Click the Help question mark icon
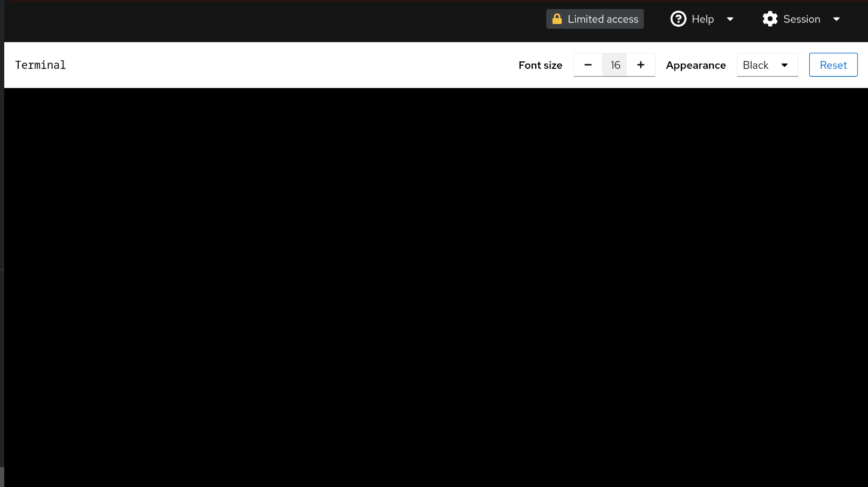Screen dimensions: 868x487 point(678,19)
